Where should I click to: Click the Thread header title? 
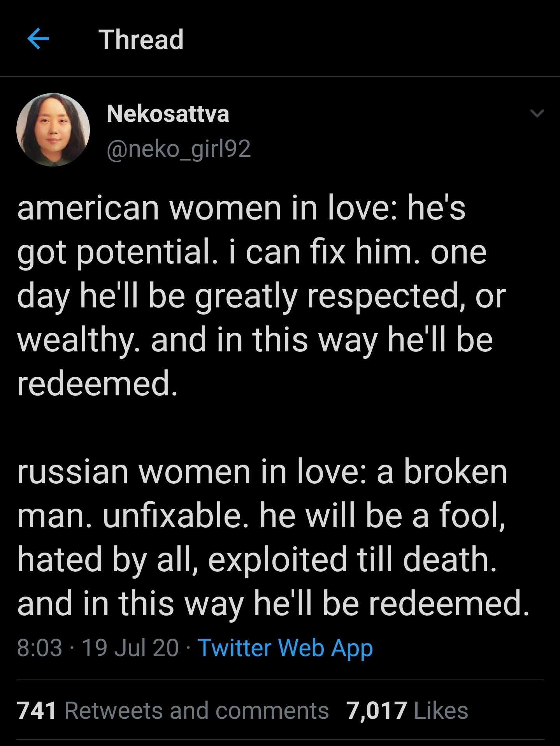tap(141, 40)
